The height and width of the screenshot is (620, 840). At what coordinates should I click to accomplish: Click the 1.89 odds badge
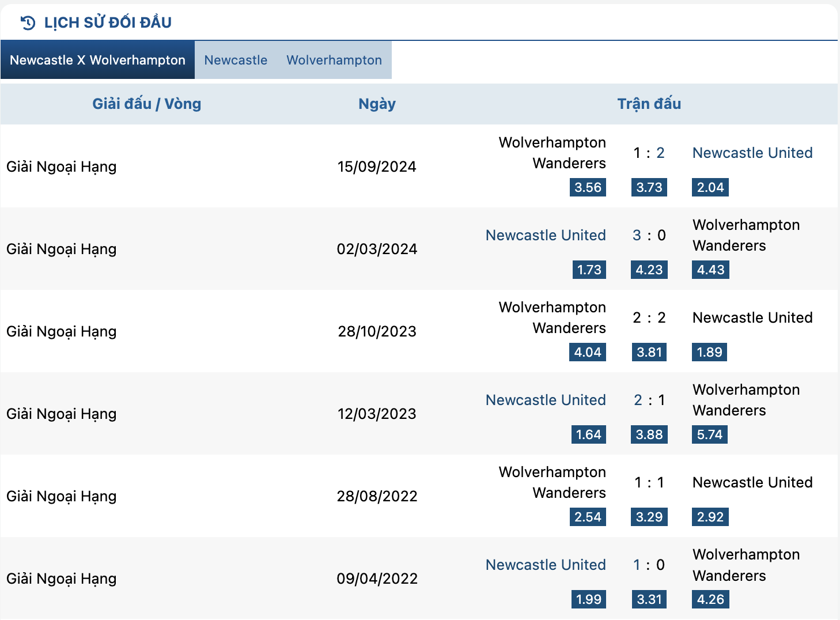coord(709,352)
